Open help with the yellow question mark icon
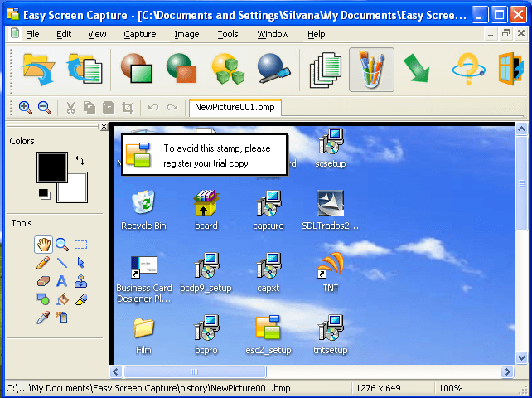This screenshot has height=398, width=532. [468, 69]
